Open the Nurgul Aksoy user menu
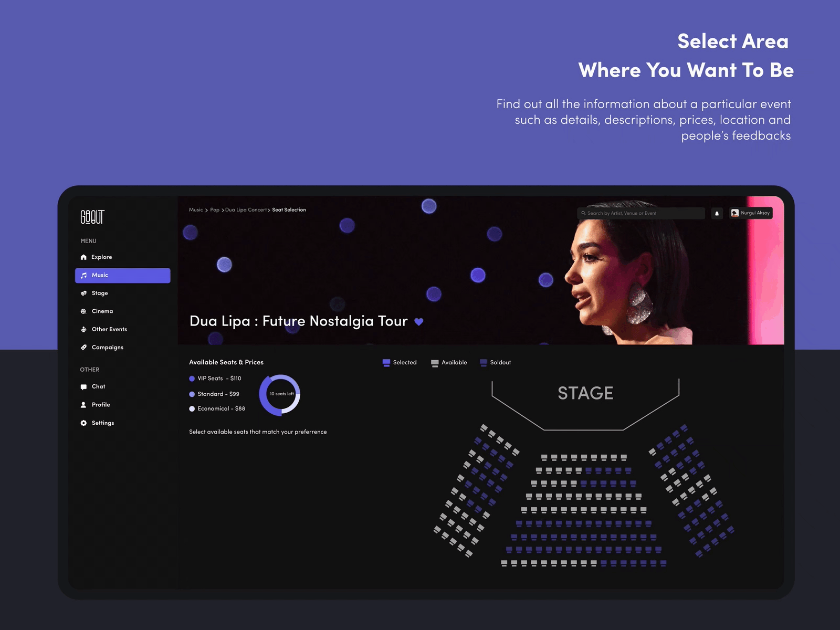This screenshot has height=630, width=840. coord(751,213)
